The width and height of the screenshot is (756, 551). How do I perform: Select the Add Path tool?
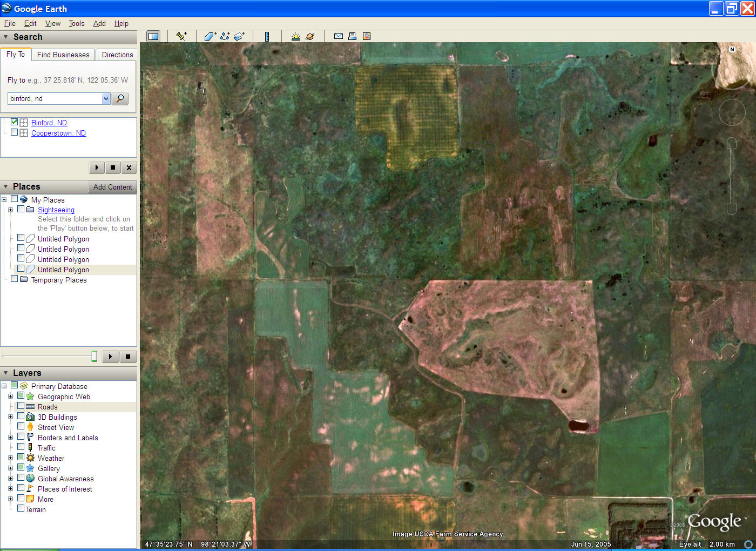pyautogui.click(x=225, y=36)
